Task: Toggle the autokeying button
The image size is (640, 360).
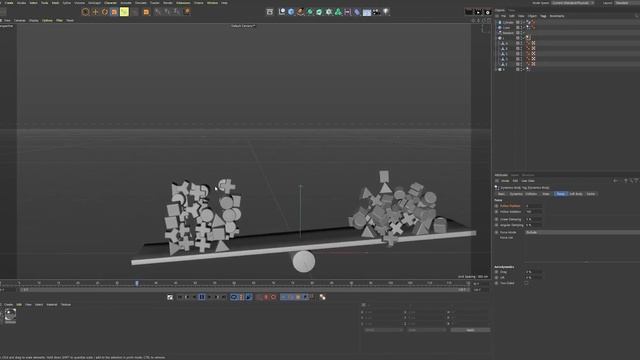Action: click(x=273, y=297)
